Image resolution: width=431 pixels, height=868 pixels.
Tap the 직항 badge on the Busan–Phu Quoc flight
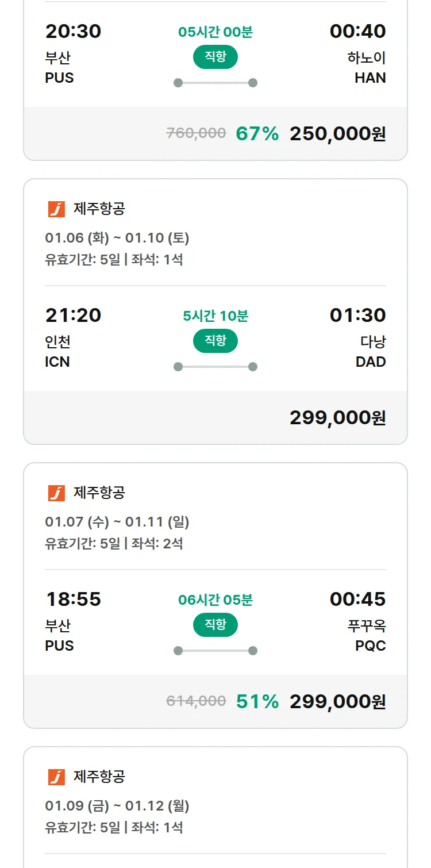click(215, 625)
